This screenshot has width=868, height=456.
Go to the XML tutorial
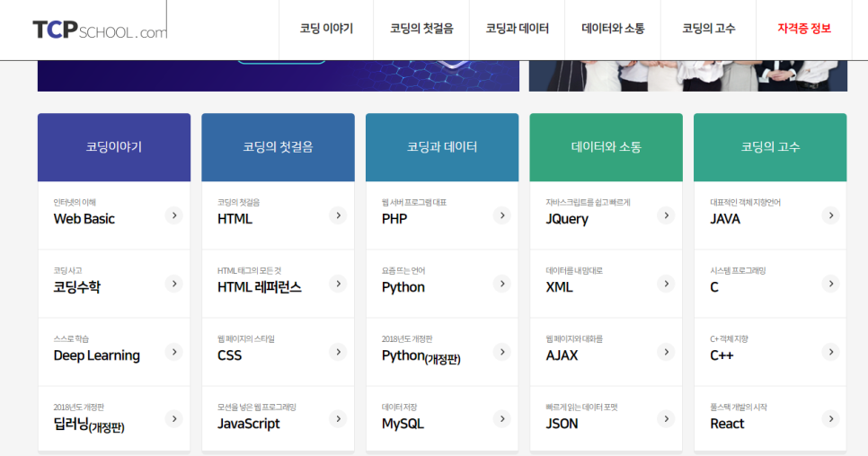[x=559, y=287]
